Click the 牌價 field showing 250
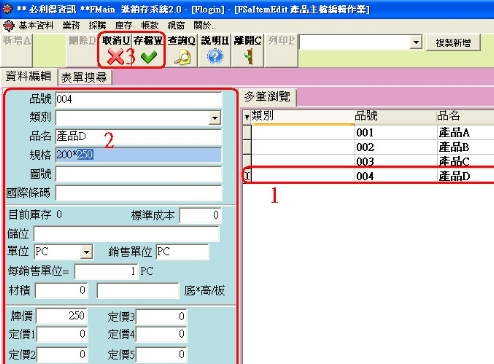Viewport: 494px width, 364px height. [x=61, y=316]
